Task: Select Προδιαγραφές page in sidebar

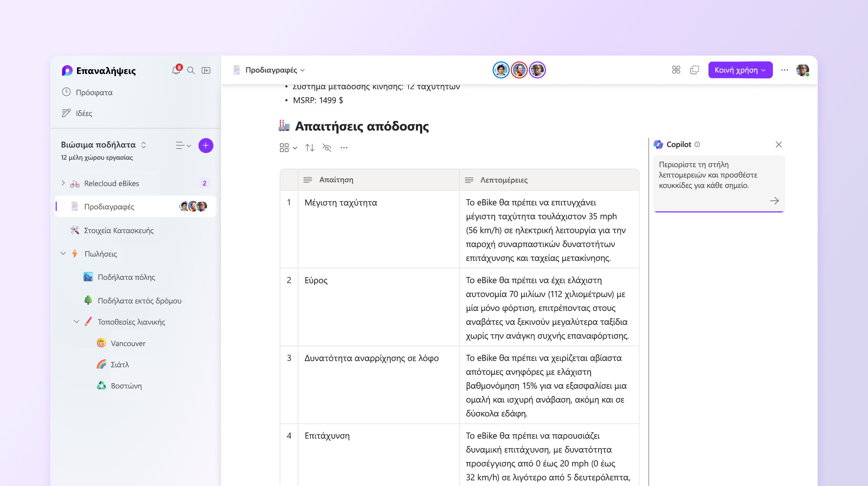Action: tap(135, 207)
